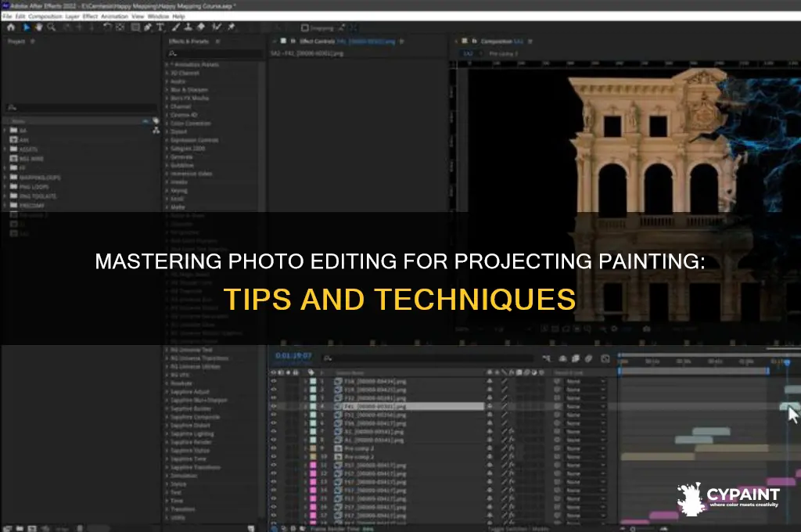
Task: Toggle visibility eye of layer 16
Action: 274,507
